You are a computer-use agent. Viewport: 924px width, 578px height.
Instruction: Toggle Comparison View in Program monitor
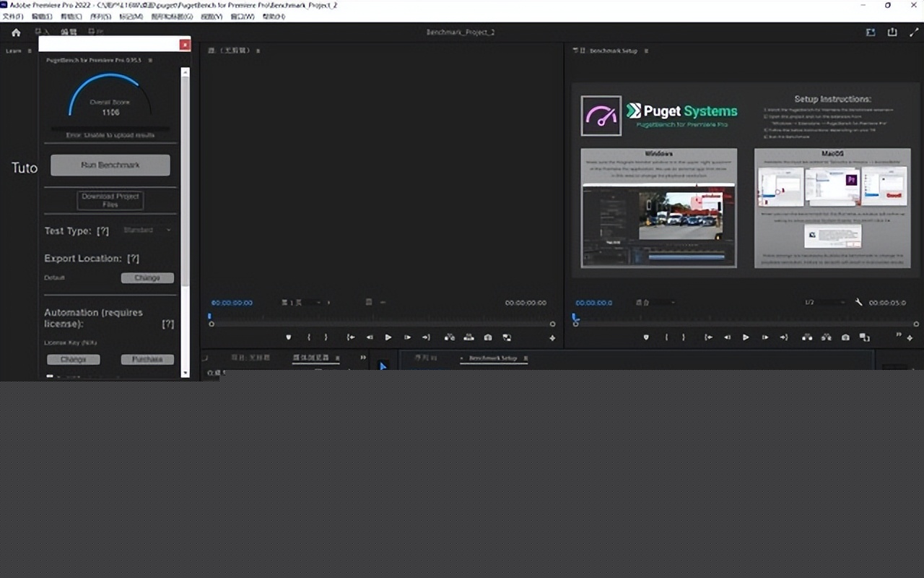[x=864, y=337]
